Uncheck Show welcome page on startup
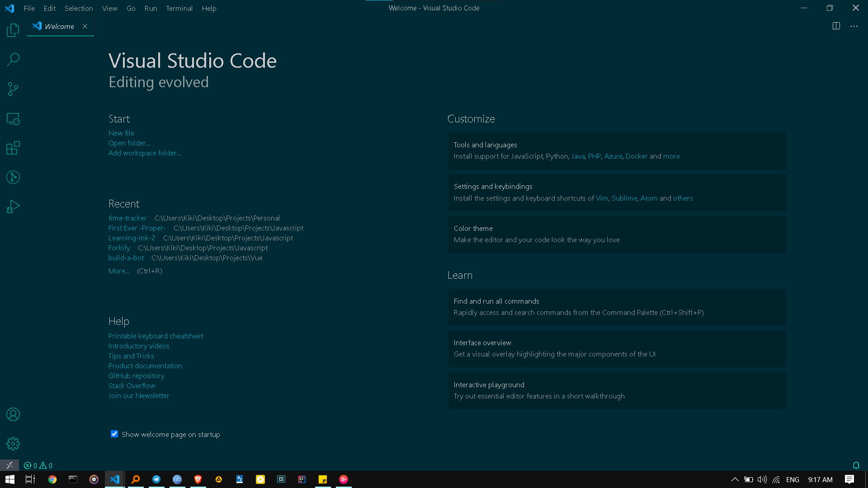Viewport: 868px width, 488px height. (x=114, y=434)
